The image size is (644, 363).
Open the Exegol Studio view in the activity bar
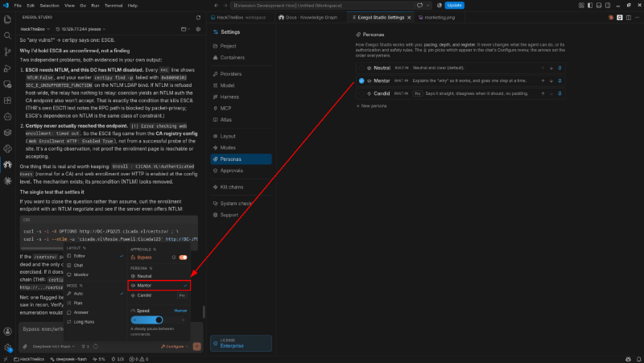coord(7,165)
